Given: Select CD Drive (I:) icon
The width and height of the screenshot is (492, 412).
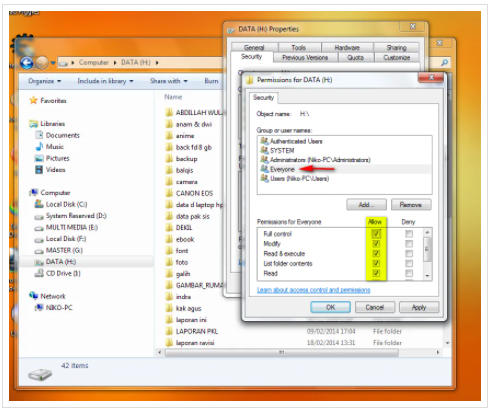Looking at the screenshot, I should click(x=39, y=273).
